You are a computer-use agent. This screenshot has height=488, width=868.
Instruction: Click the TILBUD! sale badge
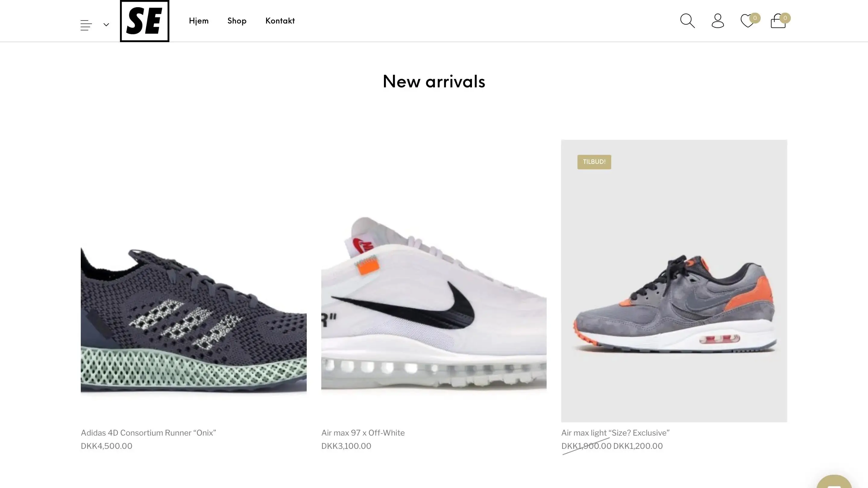click(594, 162)
